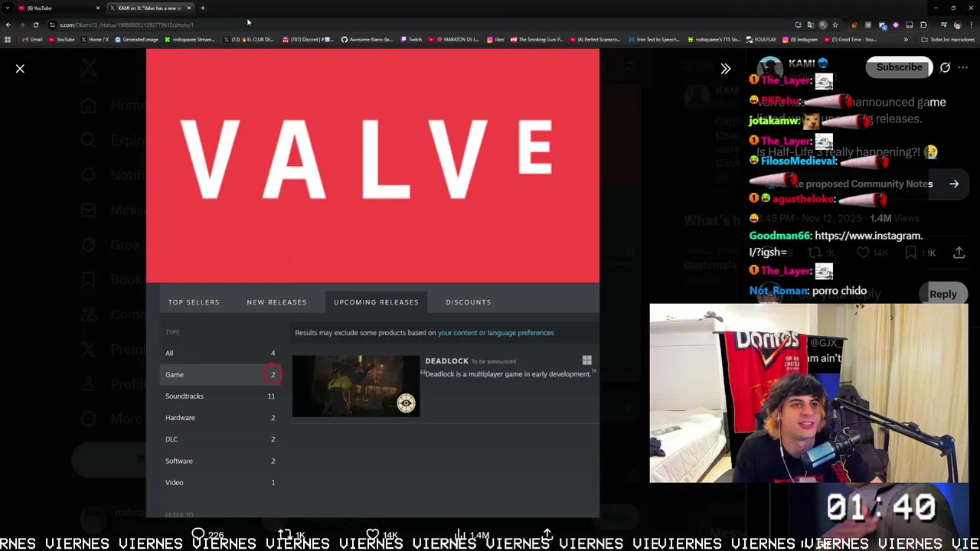Click the Windows platform icon beside Deadlock

pos(586,360)
